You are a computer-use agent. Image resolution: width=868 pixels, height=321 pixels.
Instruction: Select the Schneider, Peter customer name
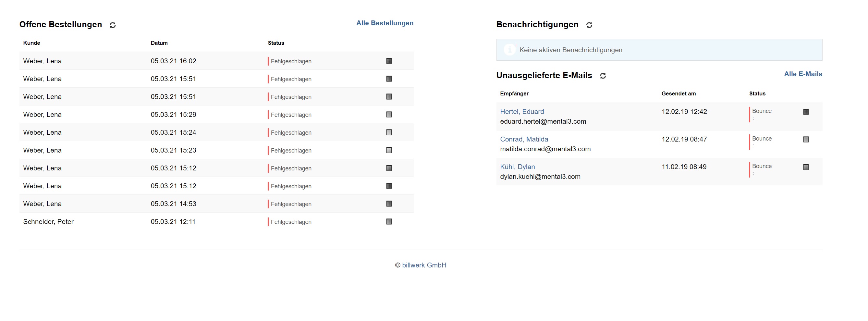coord(48,222)
